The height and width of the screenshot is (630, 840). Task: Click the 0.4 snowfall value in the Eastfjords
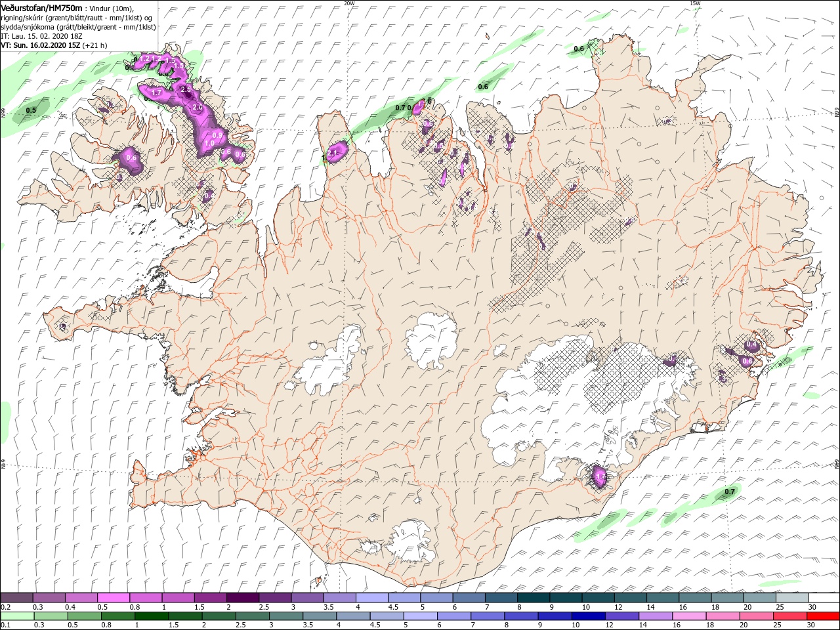pyautogui.click(x=752, y=345)
